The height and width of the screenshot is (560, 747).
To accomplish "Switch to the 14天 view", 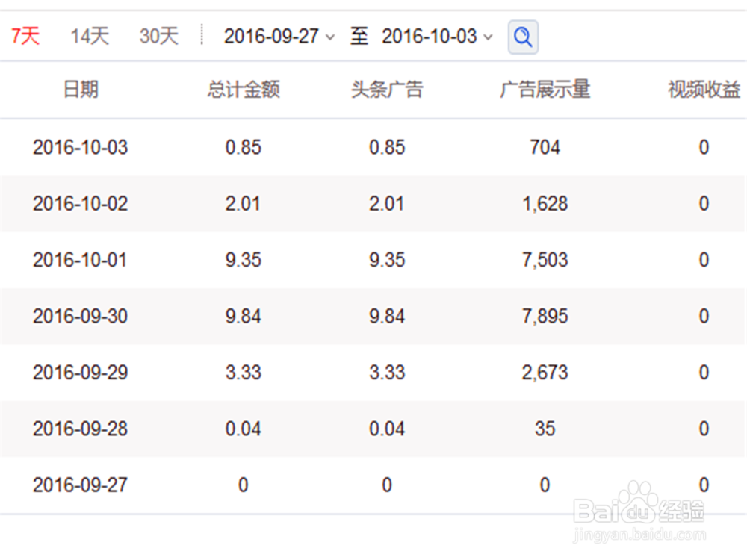I will 88,35.
